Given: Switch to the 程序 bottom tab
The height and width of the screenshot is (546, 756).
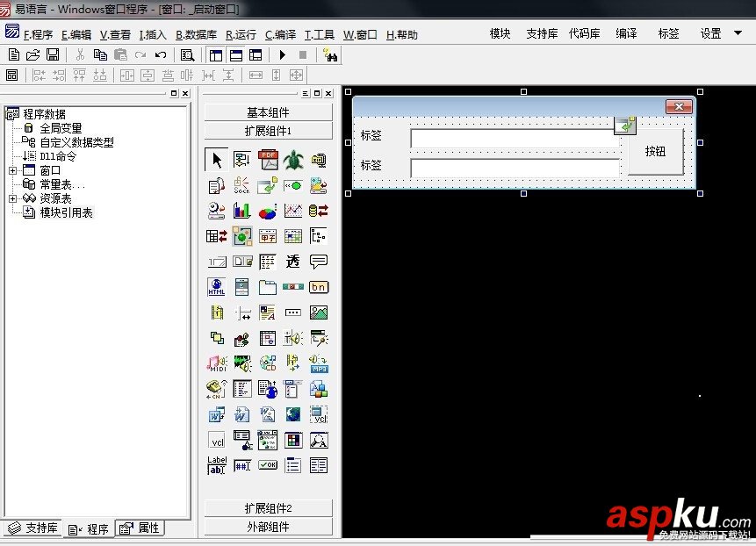Looking at the screenshot, I should pos(89,529).
